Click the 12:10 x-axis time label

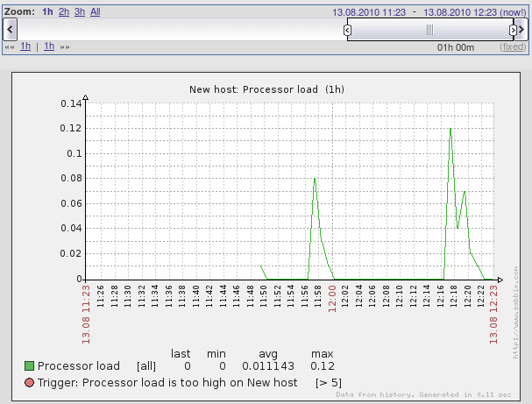pos(400,296)
